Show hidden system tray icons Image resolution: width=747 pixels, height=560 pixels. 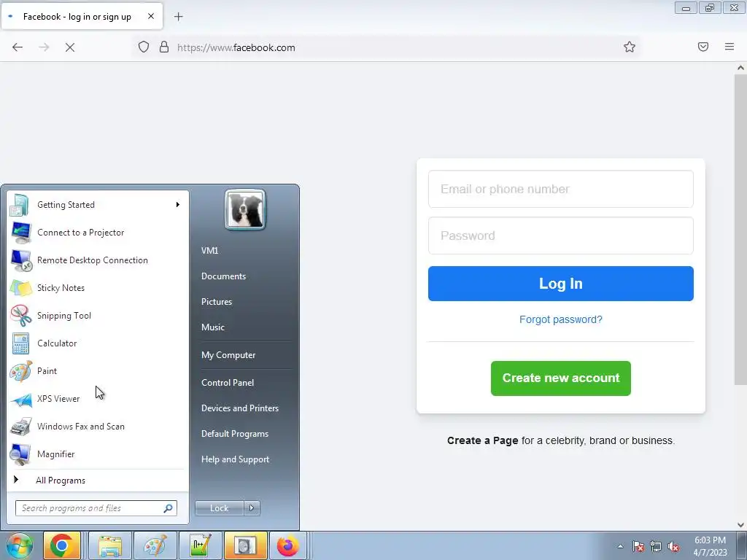click(x=620, y=546)
